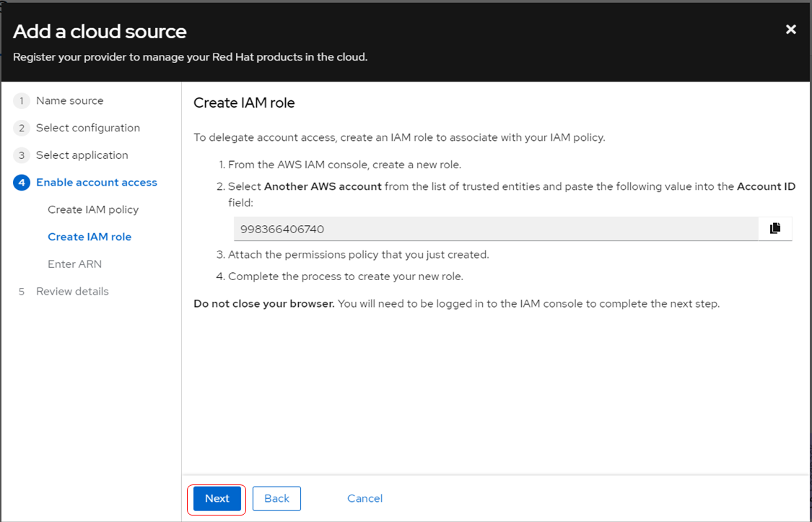Click the step 5 number badge
The image size is (812, 522).
[x=22, y=292]
